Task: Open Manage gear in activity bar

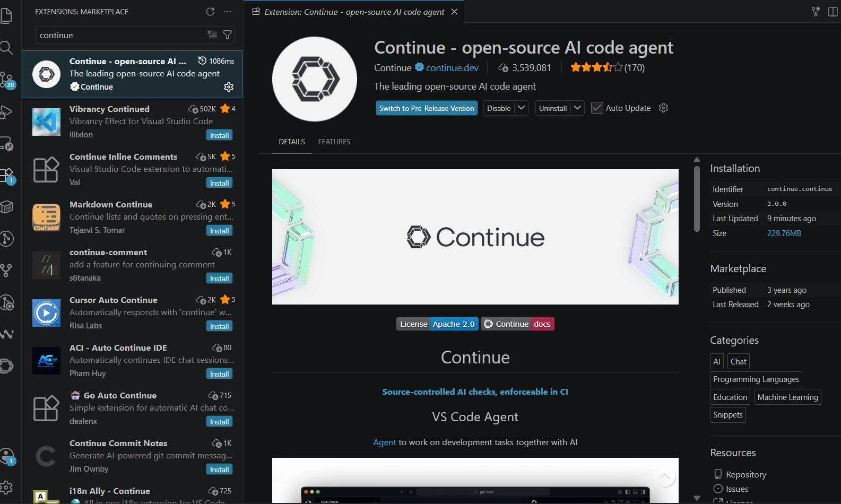Action: tap(6, 487)
